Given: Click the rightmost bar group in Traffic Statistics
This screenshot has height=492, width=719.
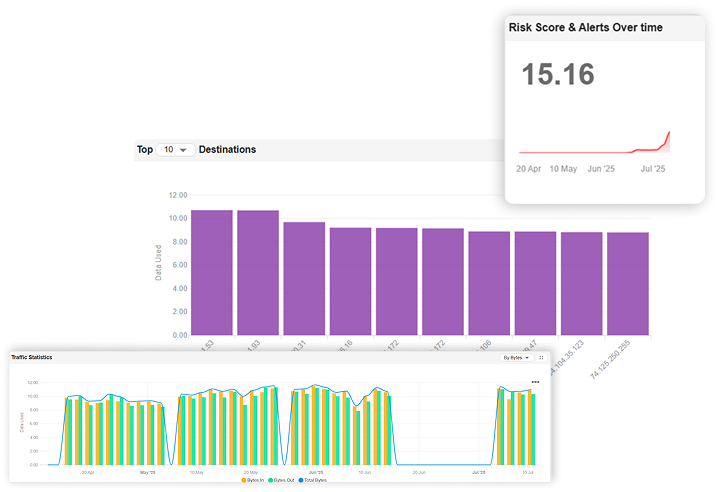Looking at the screenshot, I should [x=517, y=425].
